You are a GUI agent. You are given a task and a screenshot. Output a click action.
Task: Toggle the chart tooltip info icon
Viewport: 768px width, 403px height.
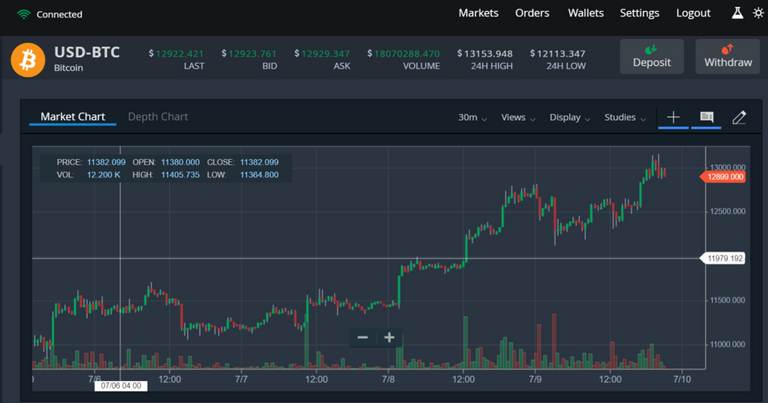pyautogui.click(x=707, y=117)
